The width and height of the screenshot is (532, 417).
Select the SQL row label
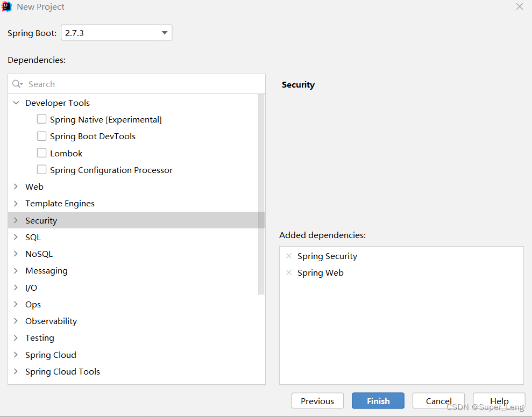click(x=33, y=237)
